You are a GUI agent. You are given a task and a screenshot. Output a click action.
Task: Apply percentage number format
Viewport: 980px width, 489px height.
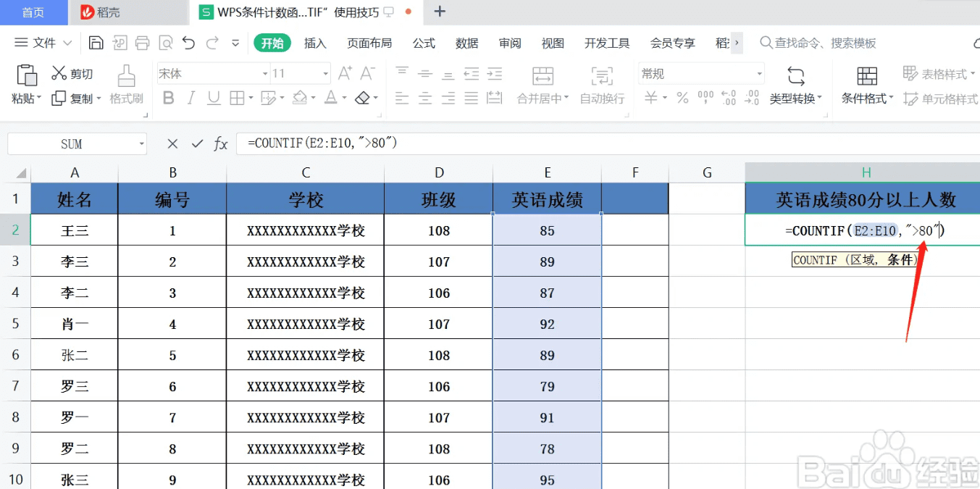[x=684, y=98]
